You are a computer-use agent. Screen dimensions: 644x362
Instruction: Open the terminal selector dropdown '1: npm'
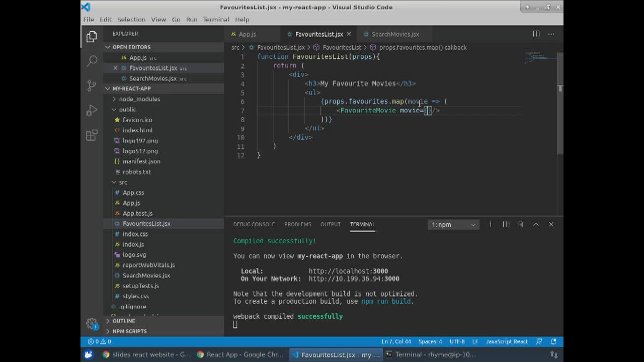tap(453, 225)
